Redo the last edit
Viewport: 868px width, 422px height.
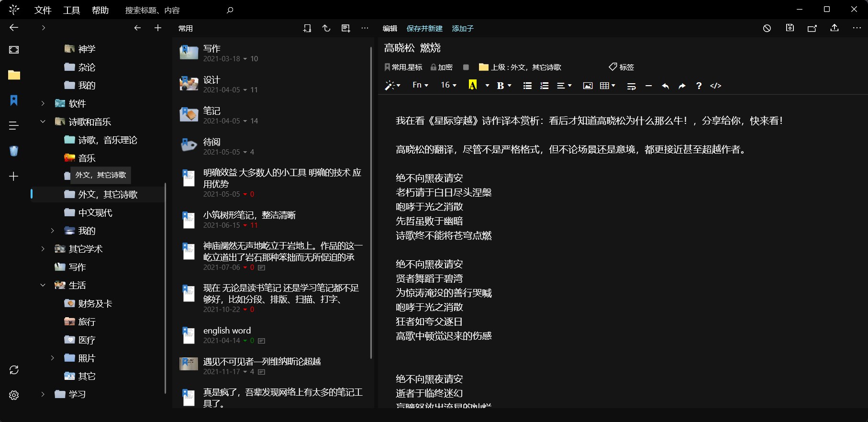pyautogui.click(x=682, y=86)
